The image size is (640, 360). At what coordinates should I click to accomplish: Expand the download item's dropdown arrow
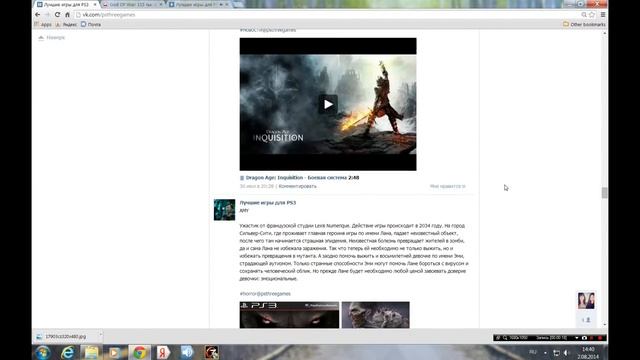coord(100,336)
